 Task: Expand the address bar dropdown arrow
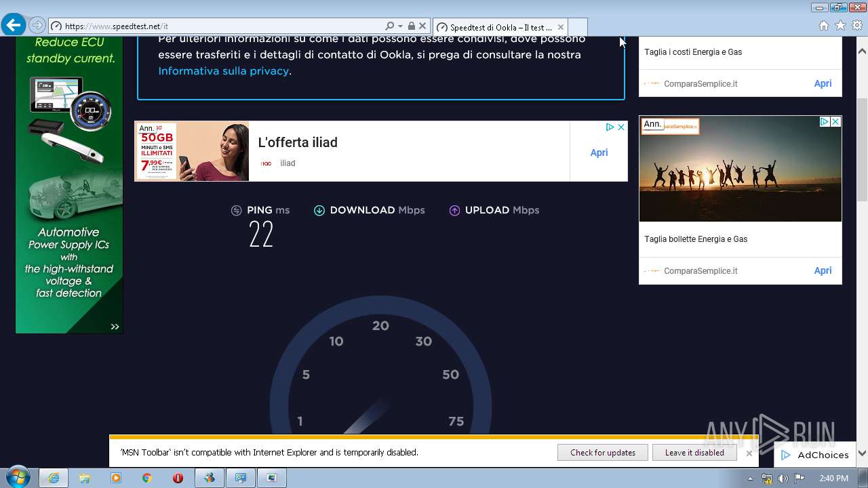point(400,26)
